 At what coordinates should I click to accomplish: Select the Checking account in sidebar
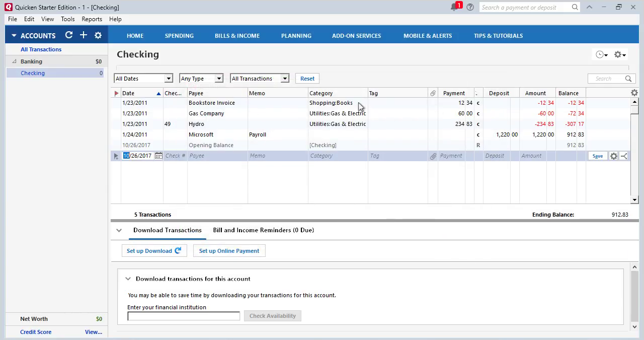point(55,73)
